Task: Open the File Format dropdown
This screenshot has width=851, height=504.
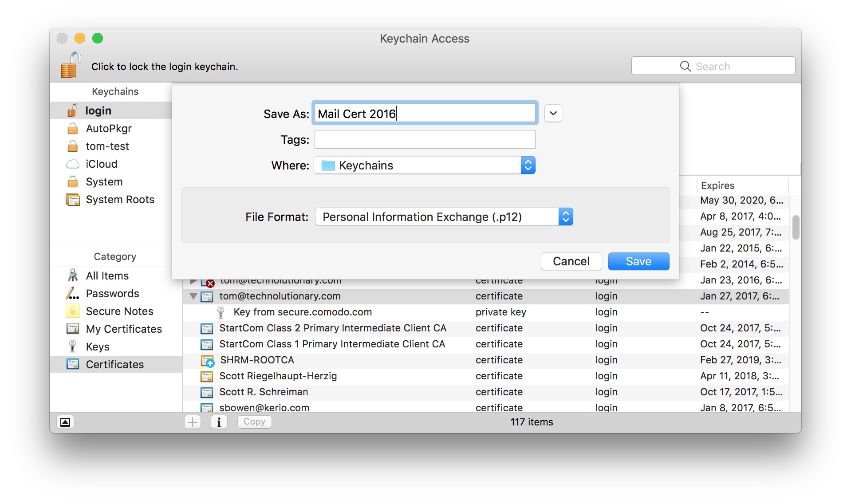Action: (x=444, y=217)
